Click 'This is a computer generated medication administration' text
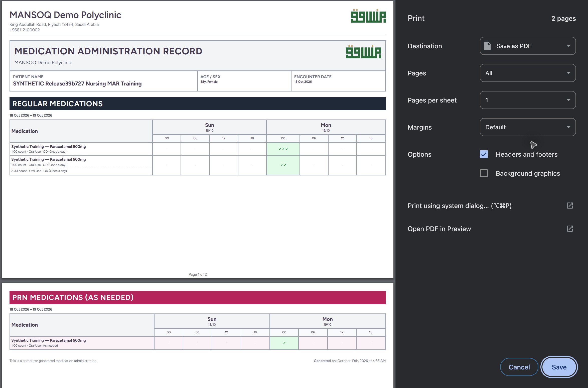The height and width of the screenshot is (388, 588). tap(53, 361)
